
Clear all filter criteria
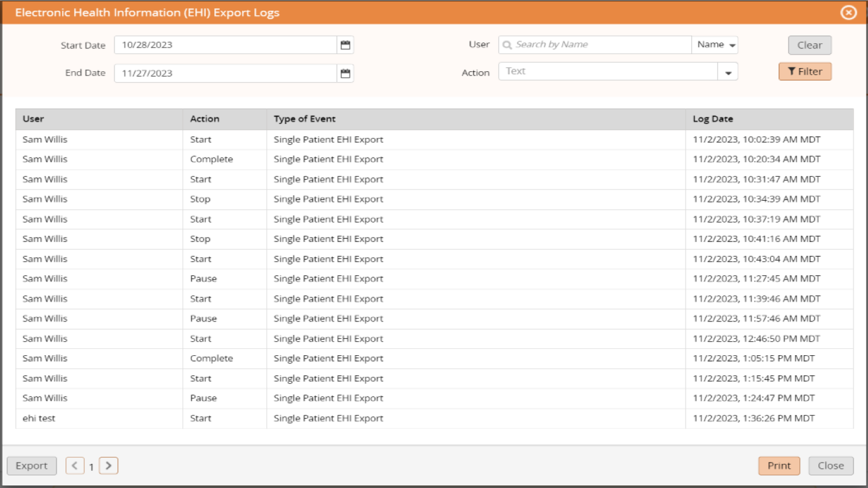pyautogui.click(x=808, y=44)
